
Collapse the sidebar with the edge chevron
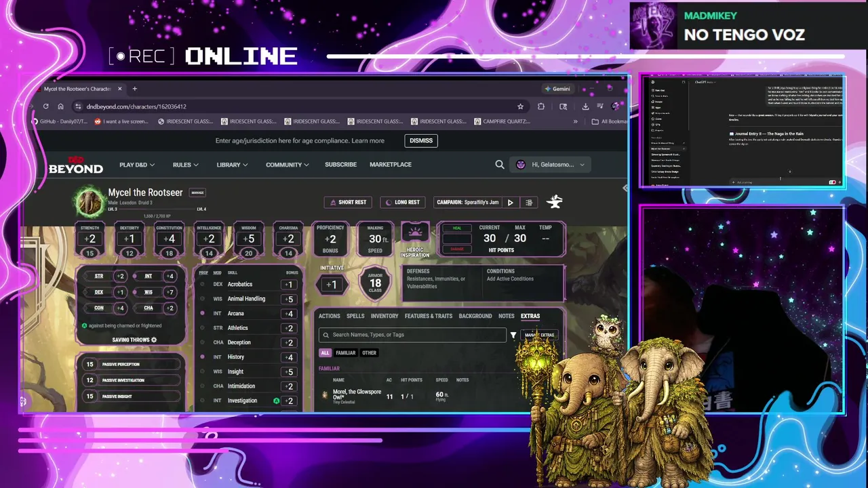pyautogui.click(x=625, y=188)
